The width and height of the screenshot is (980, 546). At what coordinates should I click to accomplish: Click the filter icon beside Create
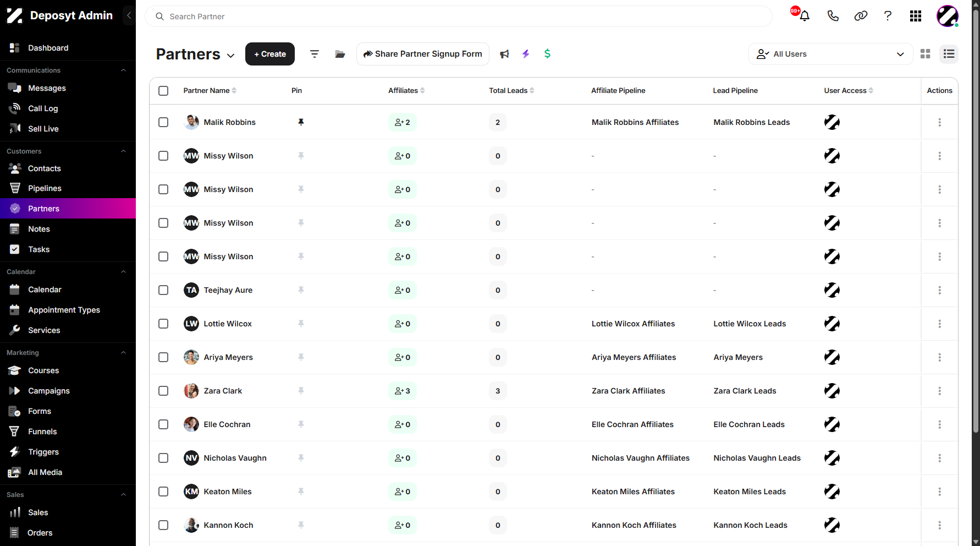click(315, 54)
